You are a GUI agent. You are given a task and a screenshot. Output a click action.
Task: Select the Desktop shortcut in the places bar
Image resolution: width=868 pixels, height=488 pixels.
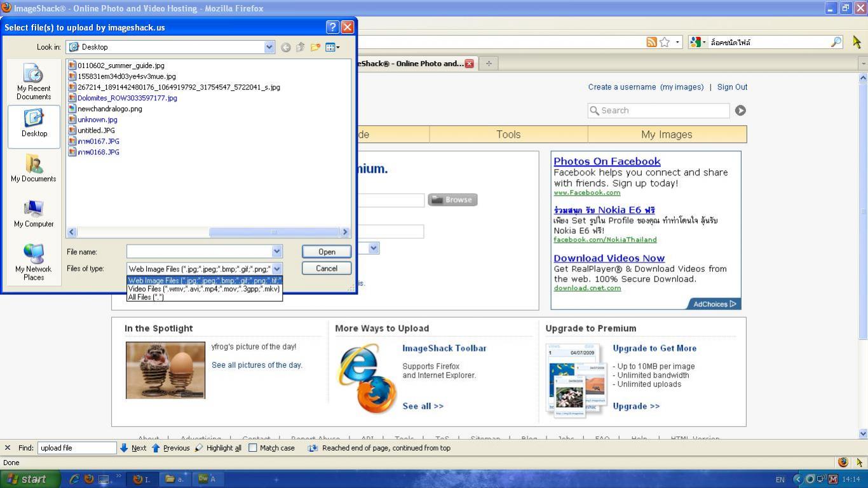[34, 126]
